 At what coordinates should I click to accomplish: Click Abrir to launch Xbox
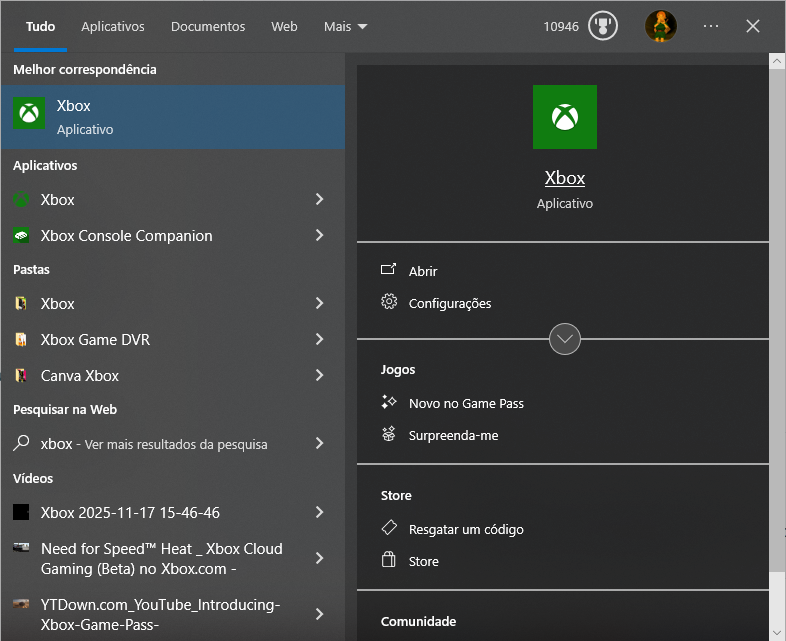(423, 271)
